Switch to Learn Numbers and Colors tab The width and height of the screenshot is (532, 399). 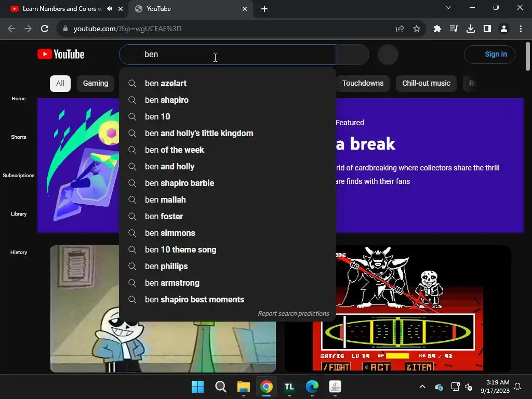(62, 9)
